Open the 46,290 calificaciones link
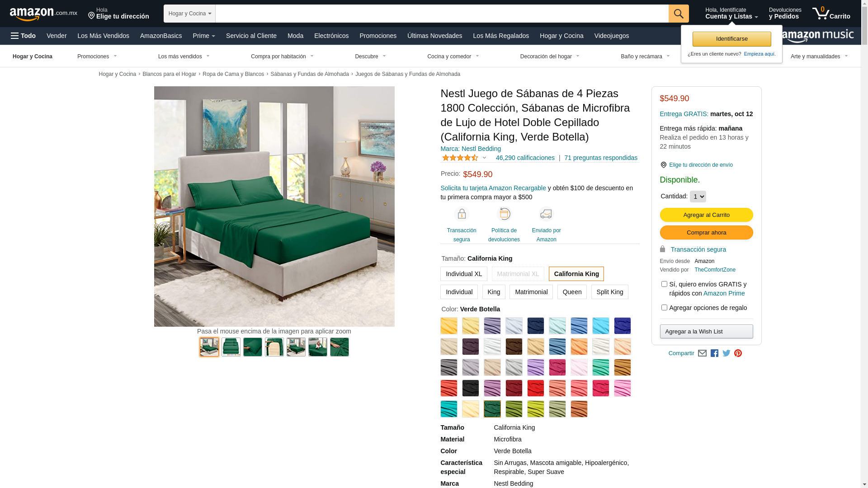The height and width of the screenshot is (488, 868). point(525,158)
